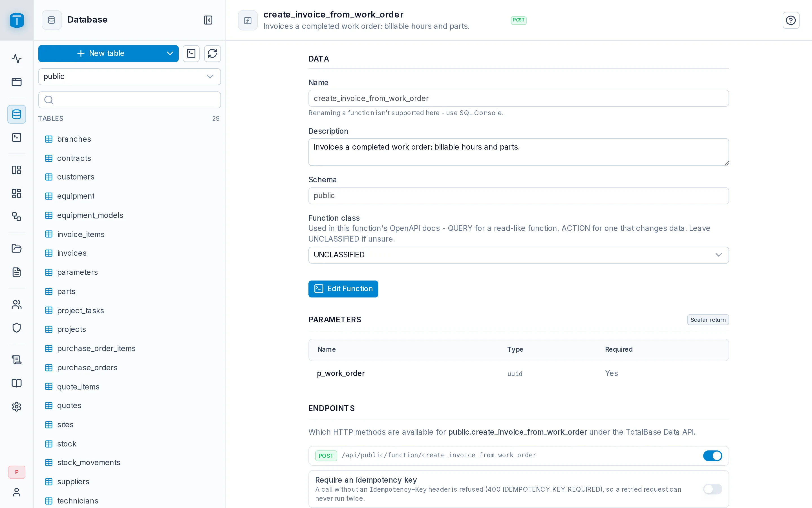Open the technicians table
812x508 pixels.
[129, 501]
